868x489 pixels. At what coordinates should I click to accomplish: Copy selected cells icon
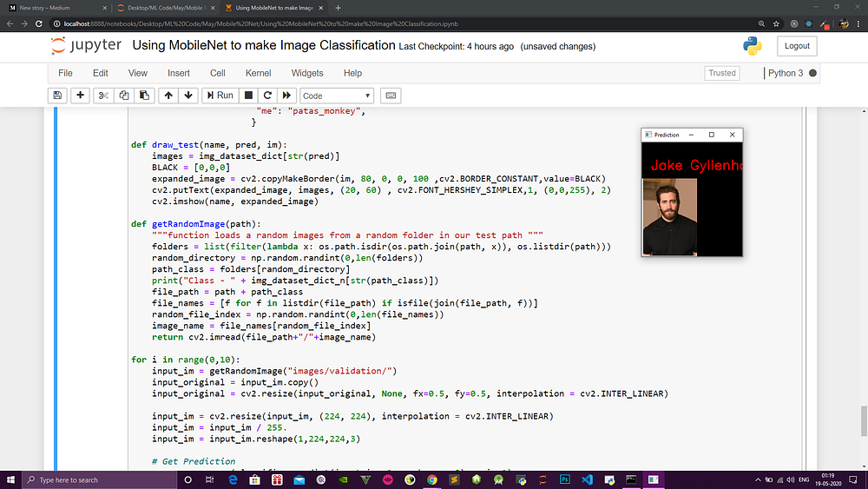124,96
